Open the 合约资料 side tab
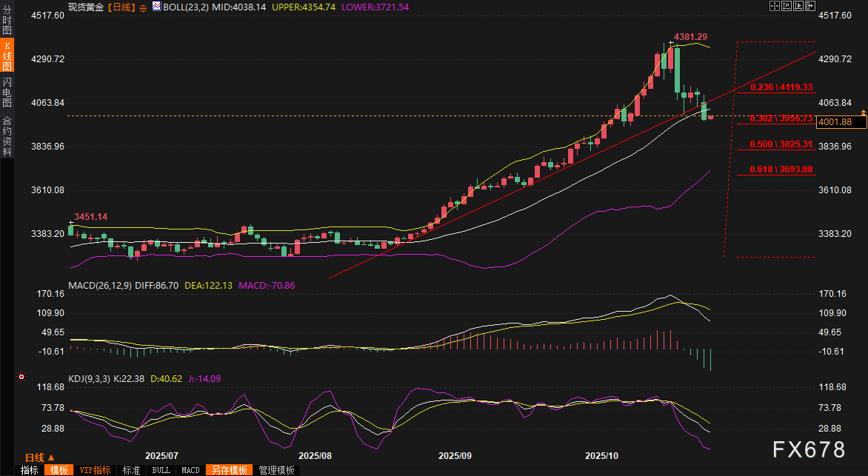The image size is (868, 476). (7, 135)
